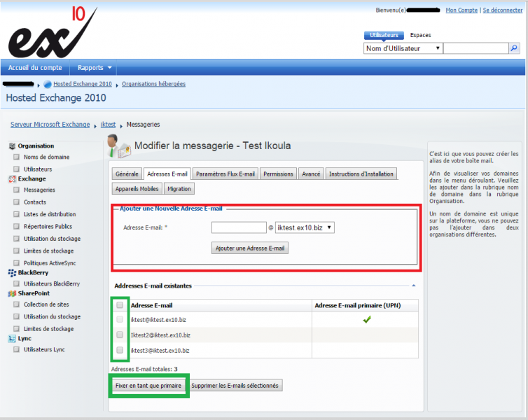Click the primary address green checkmark

pyautogui.click(x=367, y=319)
